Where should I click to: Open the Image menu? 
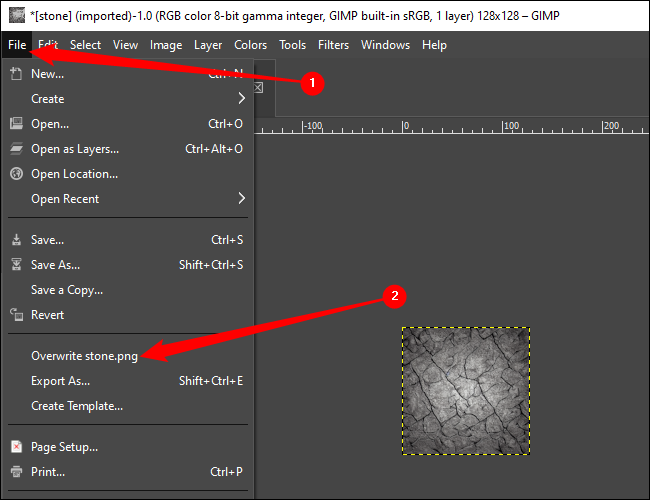[166, 45]
